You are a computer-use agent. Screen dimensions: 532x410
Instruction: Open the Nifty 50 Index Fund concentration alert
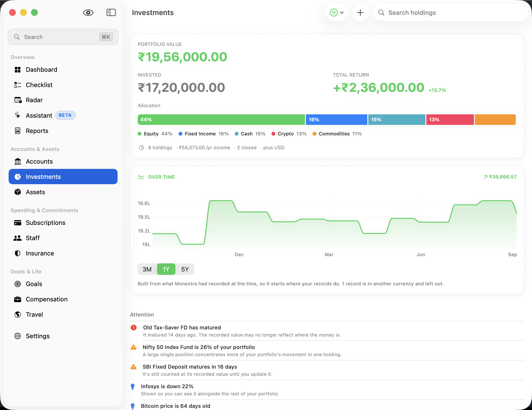click(x=327, y=351)
